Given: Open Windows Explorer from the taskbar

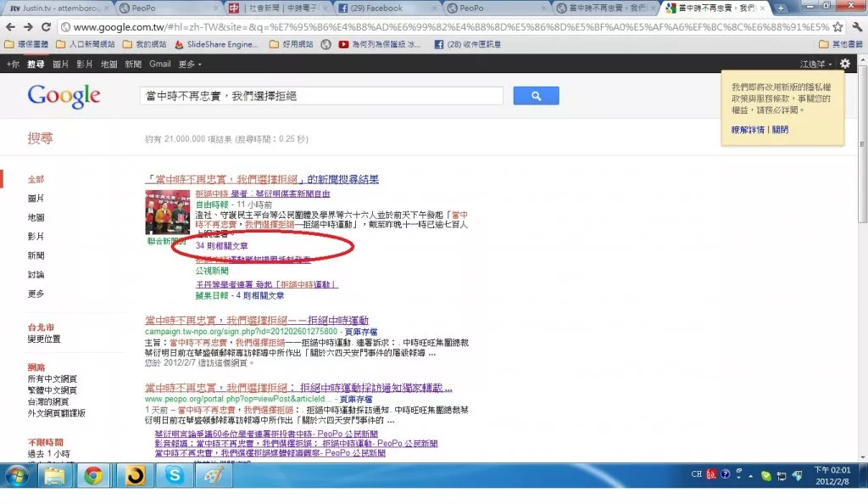Looking at the screenshot, I should tap(54, 475).
